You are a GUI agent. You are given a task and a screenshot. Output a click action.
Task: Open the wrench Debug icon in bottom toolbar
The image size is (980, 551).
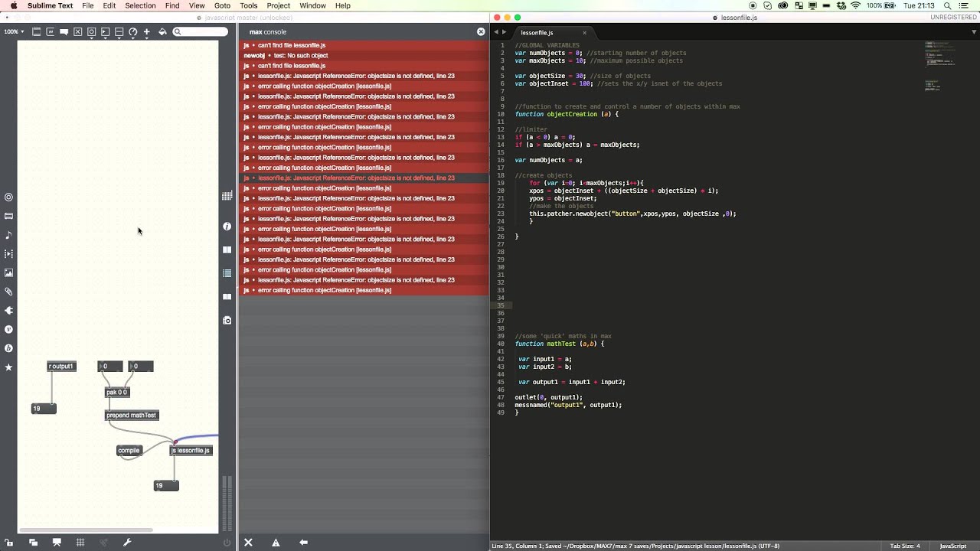pos(127,543)
